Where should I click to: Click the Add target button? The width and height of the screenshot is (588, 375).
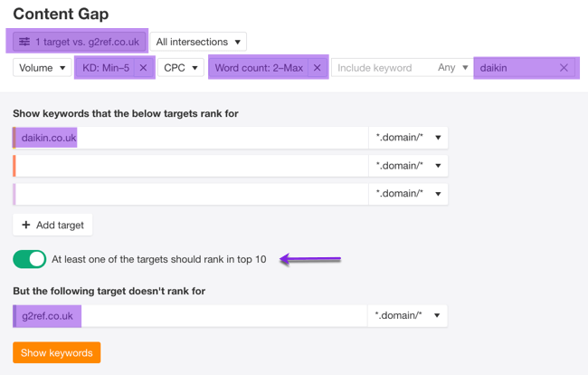coord(52,225)
